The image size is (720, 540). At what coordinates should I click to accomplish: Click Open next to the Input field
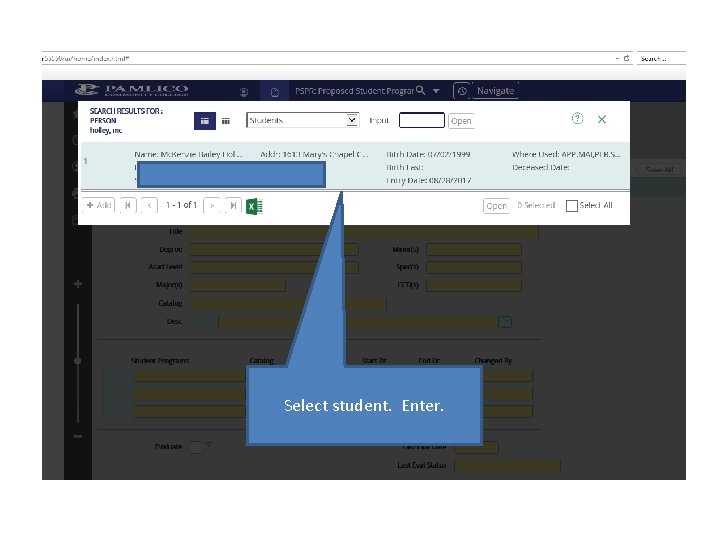click(x=461, y=121)
